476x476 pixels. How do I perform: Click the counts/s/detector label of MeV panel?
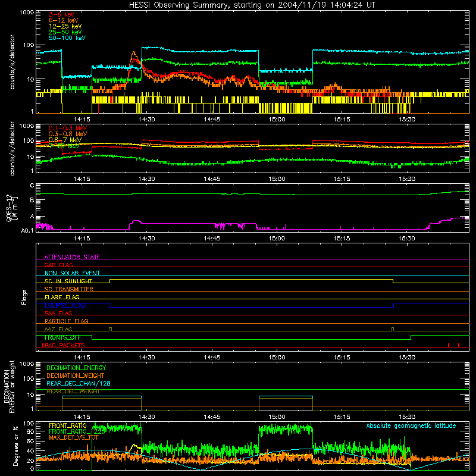coord(12,148)
